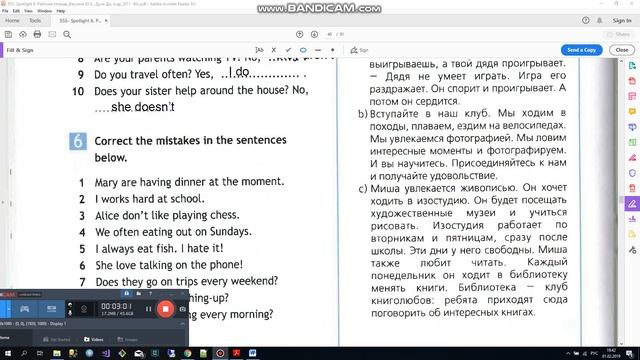Open Comment tool in right pane
This screenshot has width=640, height=360.
(x=632, y=111)
